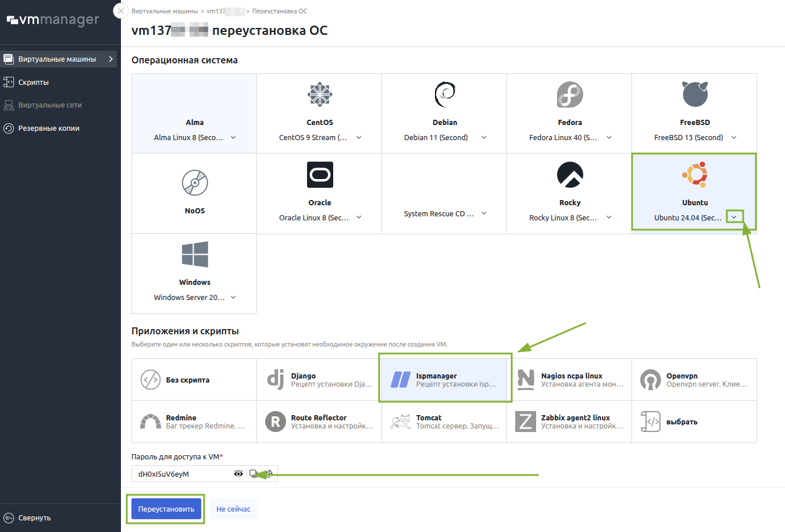Open the 'выбрать' script picker icon
Image resolution: width=785 pixels, height=532 pixels.
pyautogui.click(x=651, y=422)
